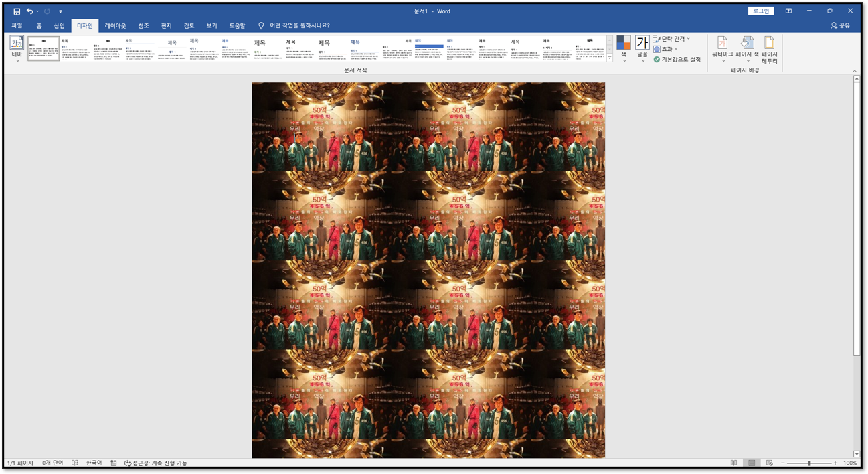Click the greyed-out Redo icon
Screen dimensions: 868x474
click(x=48, y=11)
